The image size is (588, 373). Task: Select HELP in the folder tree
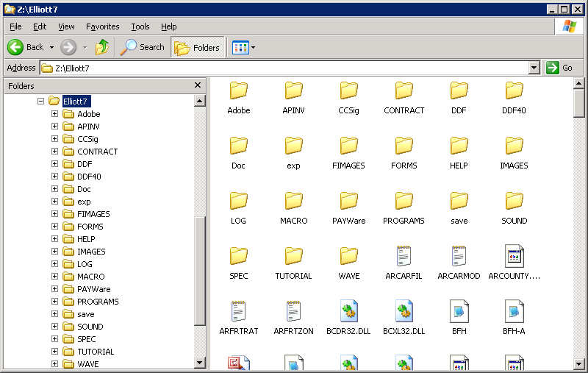click(86, 239)
